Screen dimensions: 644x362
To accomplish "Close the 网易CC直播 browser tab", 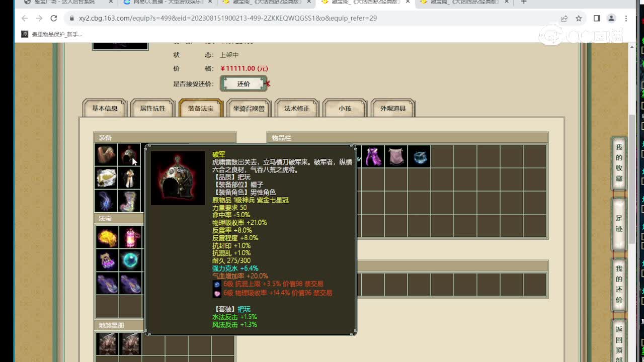I will coord(210,2).
